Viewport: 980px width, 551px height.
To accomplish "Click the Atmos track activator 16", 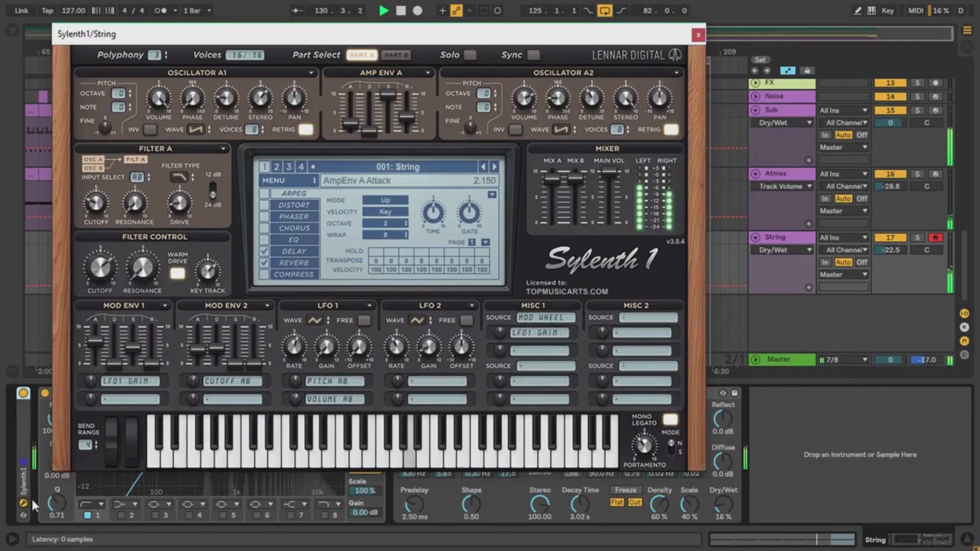I will [x=890, y=174].
